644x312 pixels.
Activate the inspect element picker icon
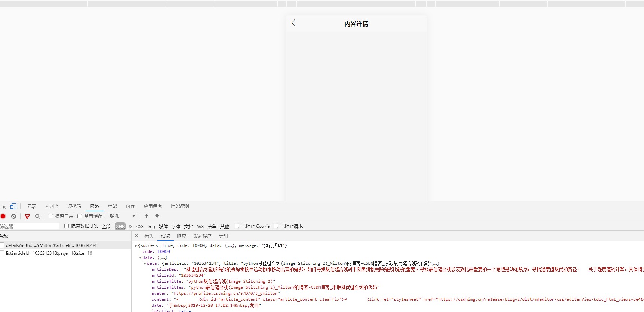3,206
